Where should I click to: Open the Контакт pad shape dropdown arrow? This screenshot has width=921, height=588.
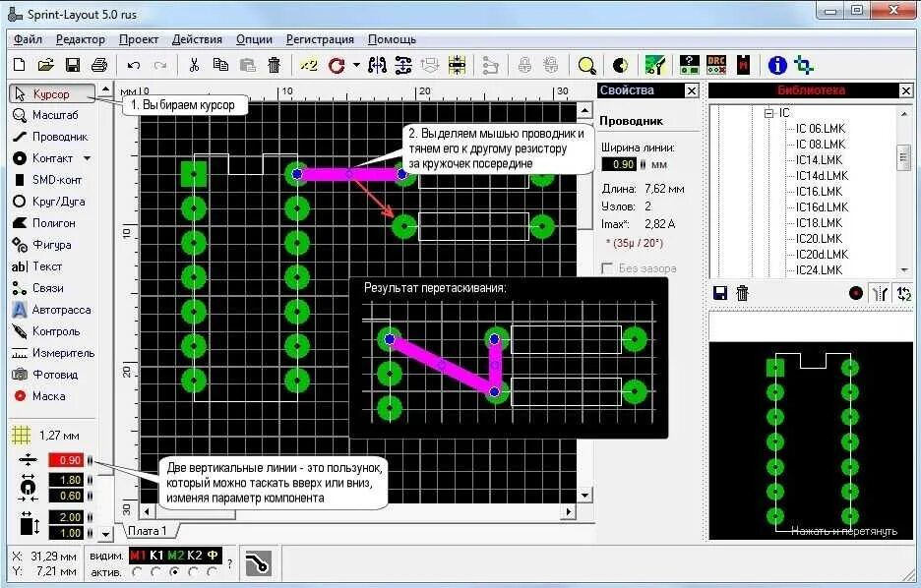pos(87,158)
